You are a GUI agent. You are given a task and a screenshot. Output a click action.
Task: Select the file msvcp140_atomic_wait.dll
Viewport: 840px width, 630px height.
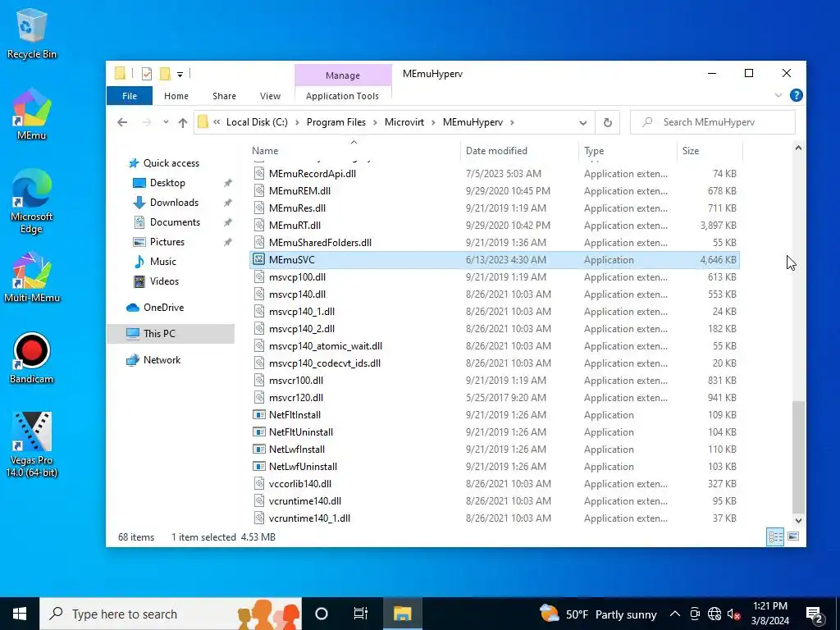point(325,346)
